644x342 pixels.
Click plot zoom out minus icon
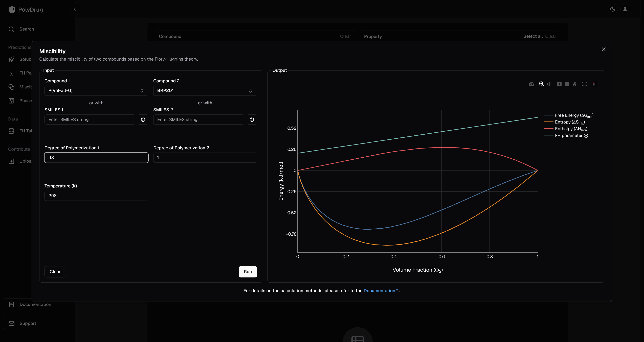567,84
